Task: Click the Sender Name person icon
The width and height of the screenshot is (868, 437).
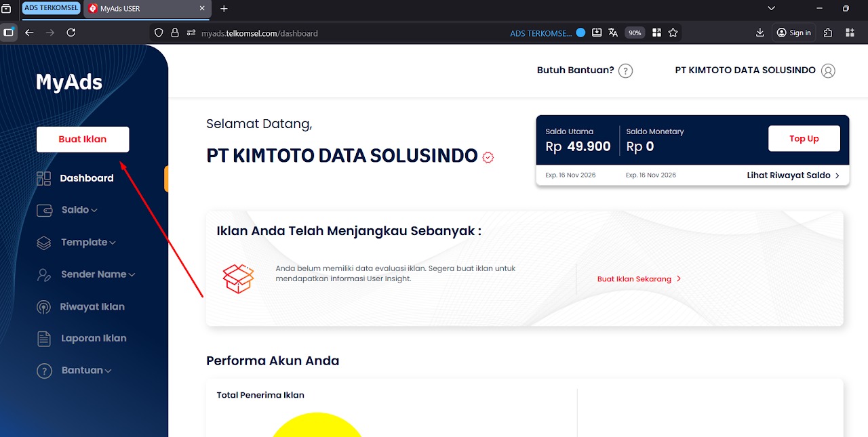Action: point(44,274)
